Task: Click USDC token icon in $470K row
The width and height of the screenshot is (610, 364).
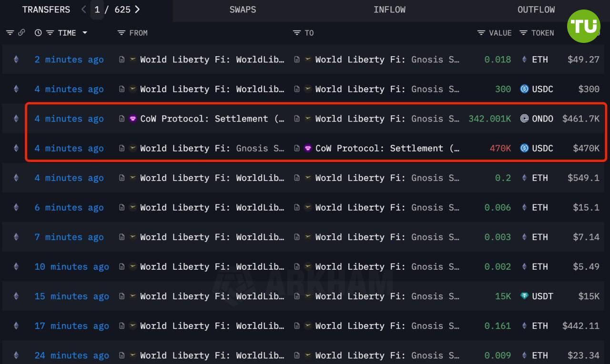Action: tap(524, 148)
